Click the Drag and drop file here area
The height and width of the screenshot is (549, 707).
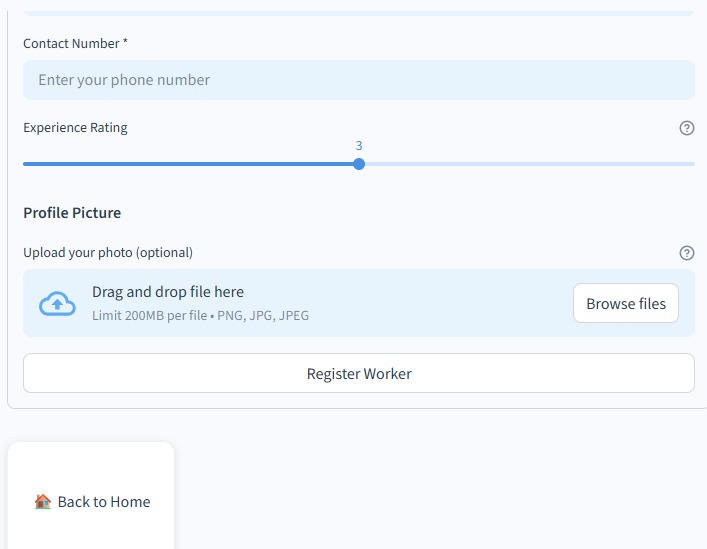[359, 303]
